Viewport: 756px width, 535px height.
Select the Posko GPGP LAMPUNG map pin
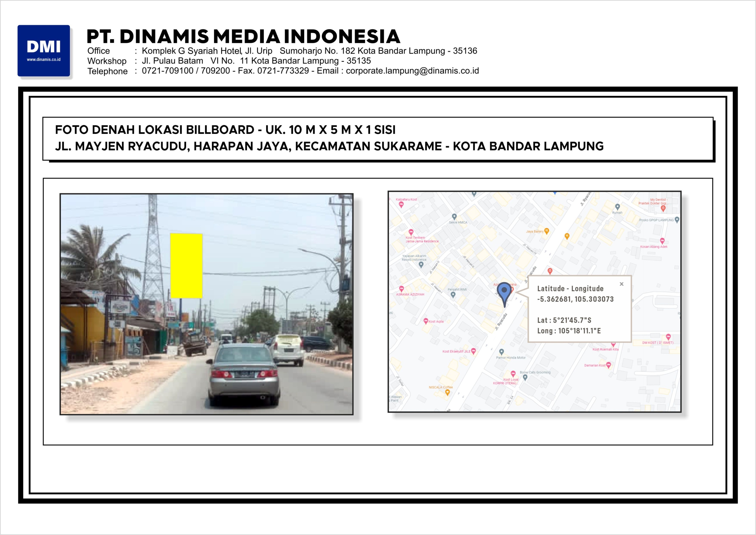[x=677, y=220]
